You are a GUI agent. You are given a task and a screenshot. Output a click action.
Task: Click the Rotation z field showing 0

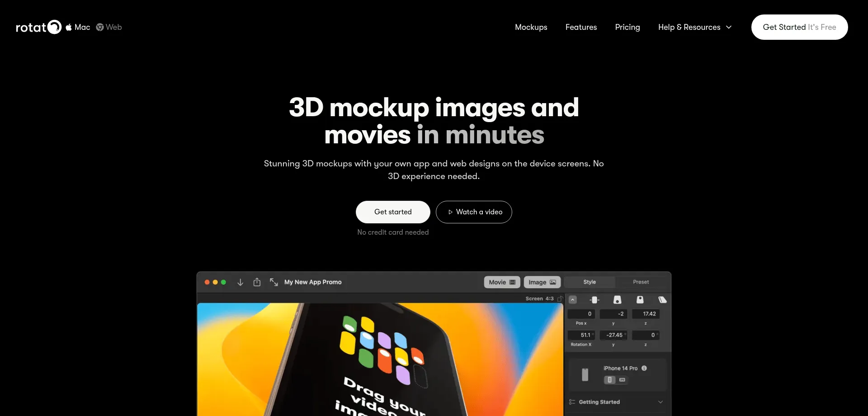[646, 335]
